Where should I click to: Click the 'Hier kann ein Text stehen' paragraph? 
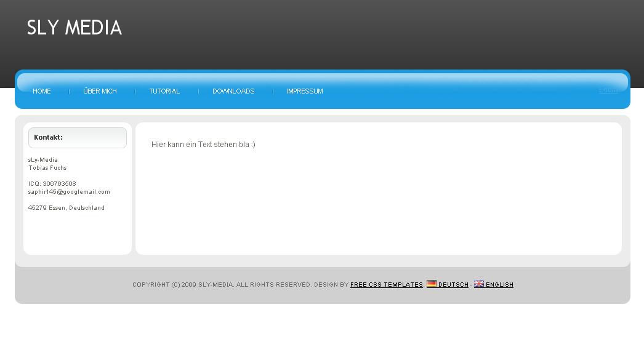click(203, 145)
